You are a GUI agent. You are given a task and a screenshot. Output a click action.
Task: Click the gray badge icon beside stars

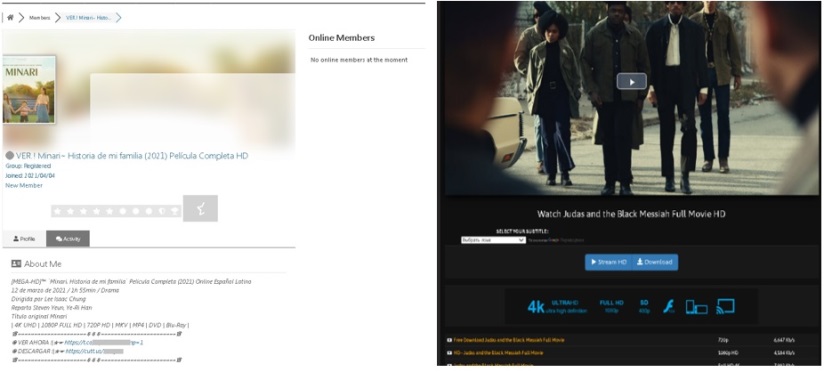[x=200, y=208]
